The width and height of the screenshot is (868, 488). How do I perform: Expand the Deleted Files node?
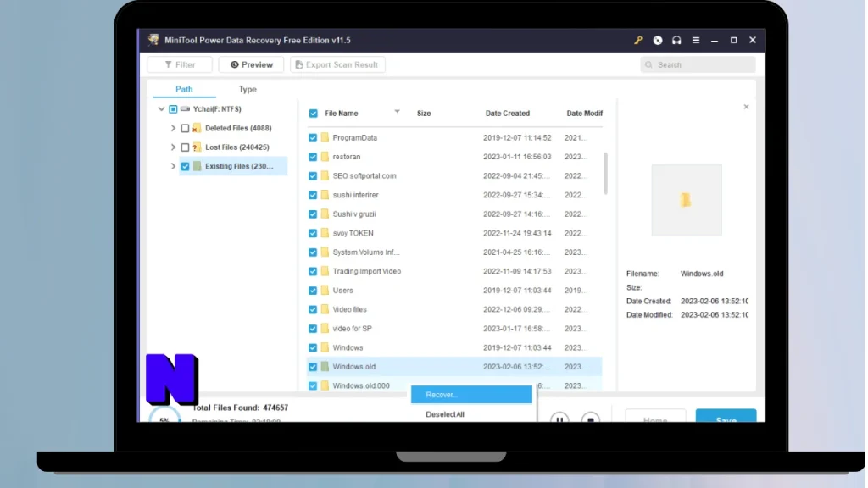[x=173, y=128]
